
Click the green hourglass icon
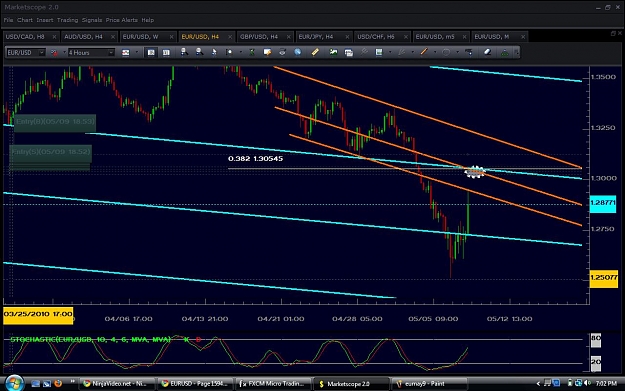(x=252, y=52)
